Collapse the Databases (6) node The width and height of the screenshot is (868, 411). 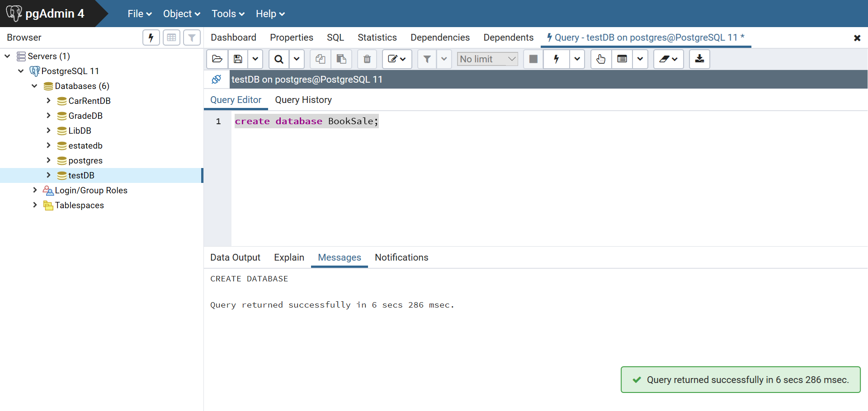34,86
